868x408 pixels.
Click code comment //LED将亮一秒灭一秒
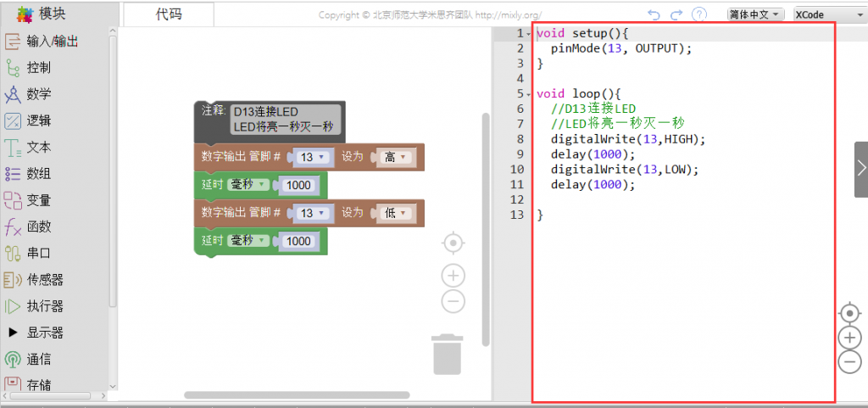(618, 124)
